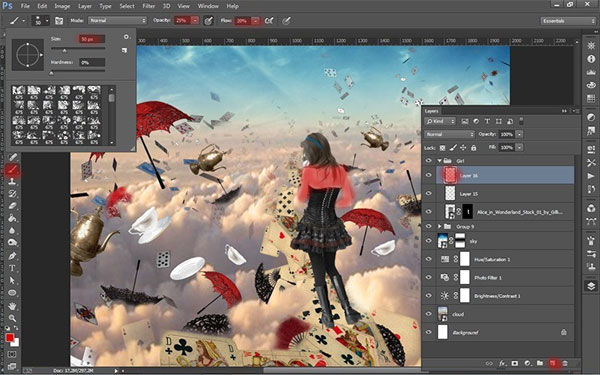Select the Type tool

click(x=12, y=268)
